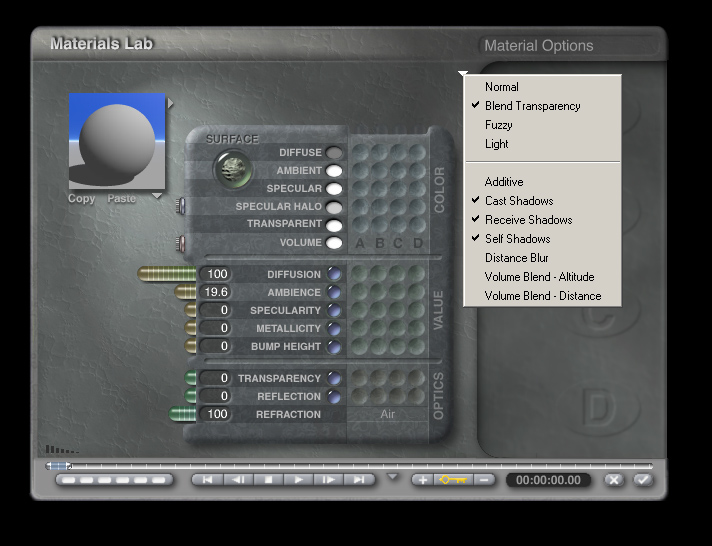Viewport: 712px width, 546px height.
Task: Disable Cast Shadows option
Action: coord(543,201)
